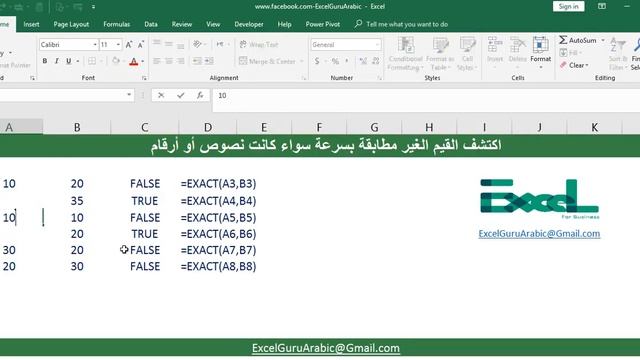Align text left
The image size is (640, 360).
click(x=157, y=61)
